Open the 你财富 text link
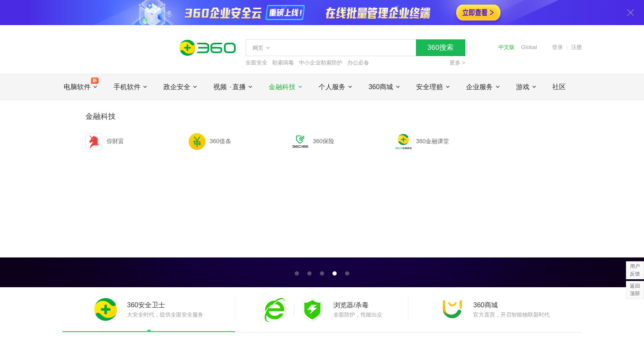Image resolution: width=644 pixels, height=345 pixels. click(115, 142)
